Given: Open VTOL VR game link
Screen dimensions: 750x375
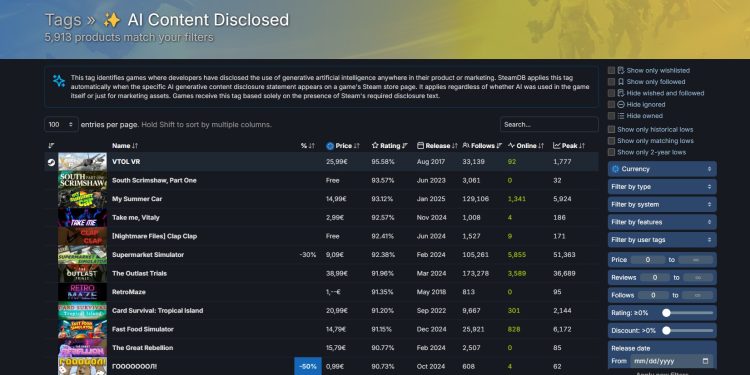Looking at the screenshot, I should pos(126,162).
